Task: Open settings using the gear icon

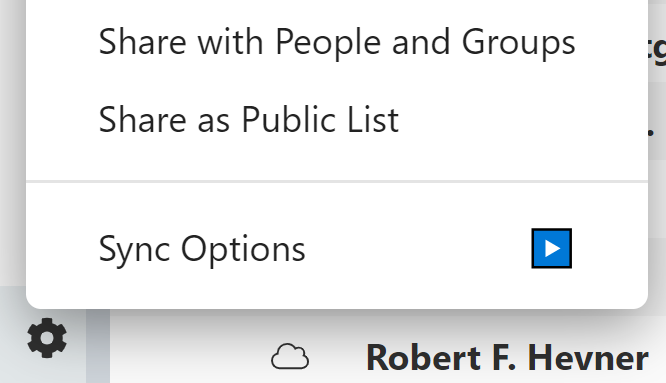Action: click(x=47, y=338)
